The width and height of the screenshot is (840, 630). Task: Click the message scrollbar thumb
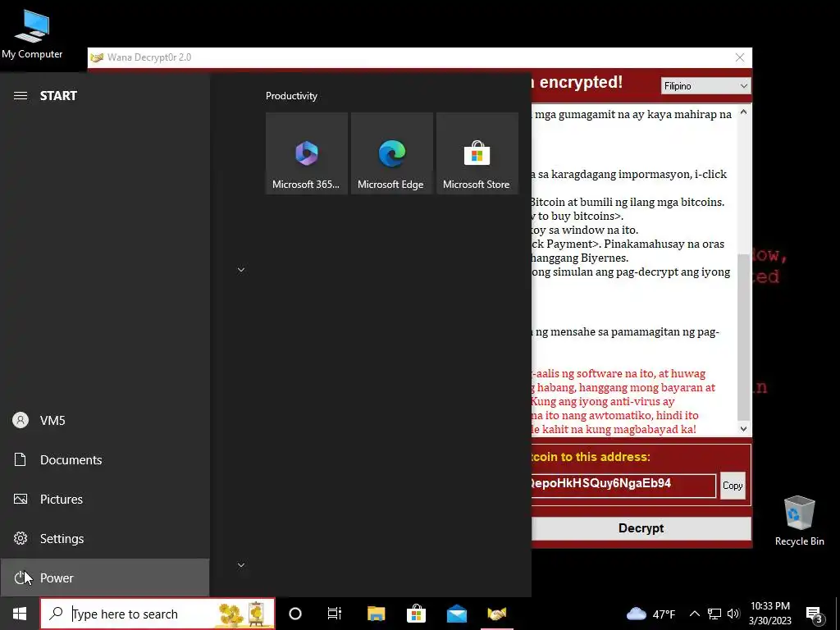tap(743, 337)
